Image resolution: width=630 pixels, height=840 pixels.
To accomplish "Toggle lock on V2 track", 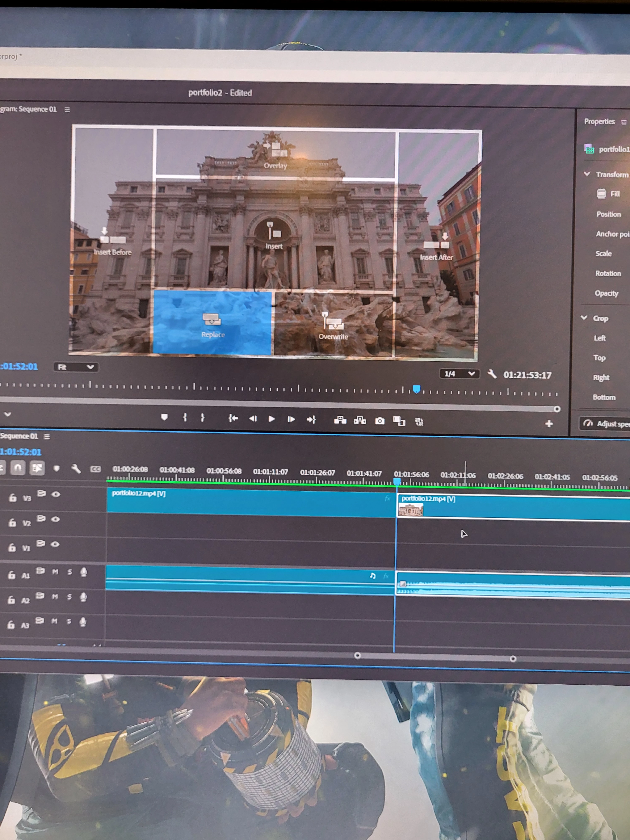I will click(13, 523).
